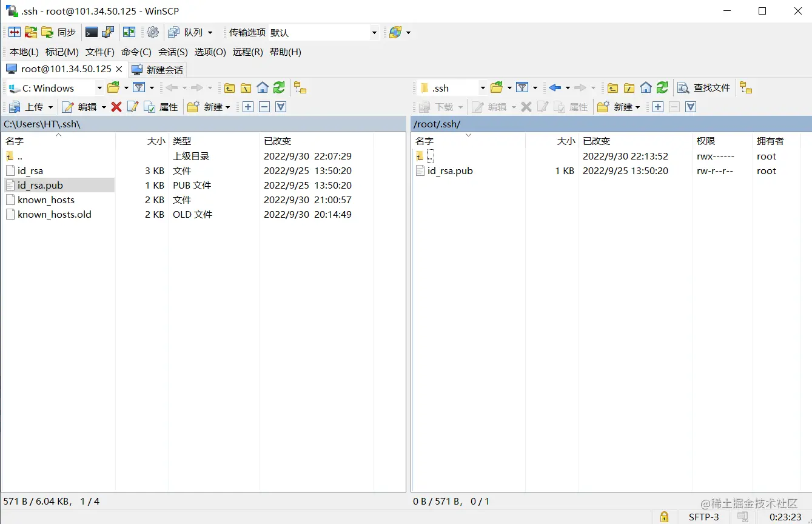Screen dimensions: 812x524
Task: Click the globe refresh icon in top toolbar
Action: pyautogui.click(x=395, y=32)
